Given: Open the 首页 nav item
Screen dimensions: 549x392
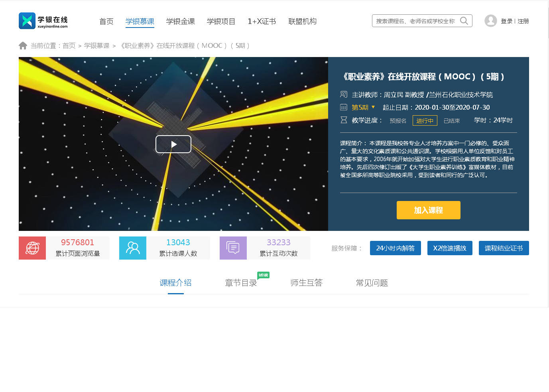Looking at the screenshot, I should click(106, 21).
